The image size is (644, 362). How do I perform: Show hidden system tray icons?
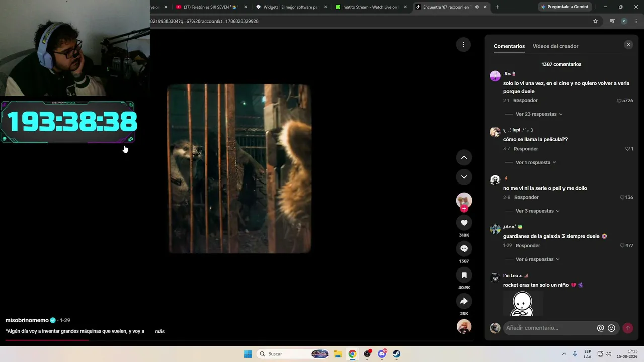(564, 354)
